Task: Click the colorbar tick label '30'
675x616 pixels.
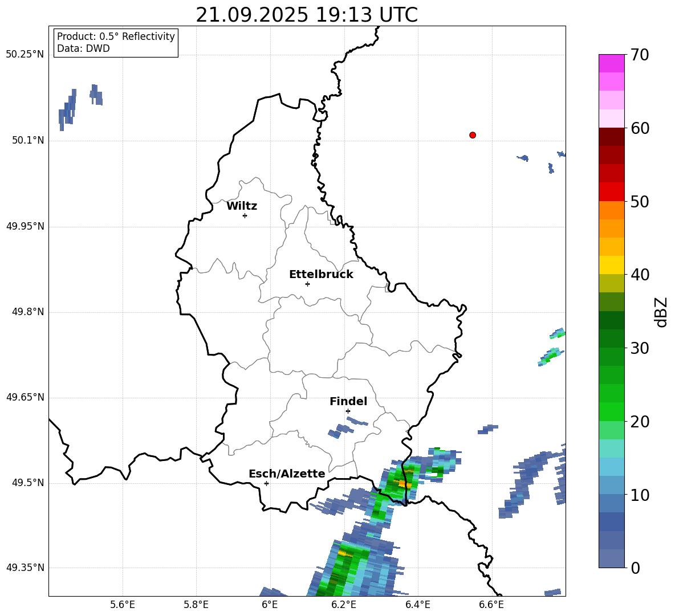Action: click(x=640, y=348)
